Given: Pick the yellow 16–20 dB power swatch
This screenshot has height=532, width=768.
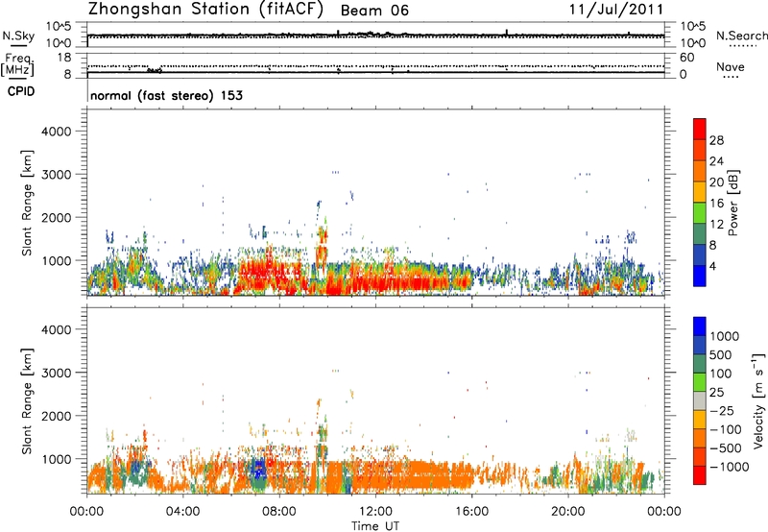Looking at the screenshot, I should click(x=700, y=192).
